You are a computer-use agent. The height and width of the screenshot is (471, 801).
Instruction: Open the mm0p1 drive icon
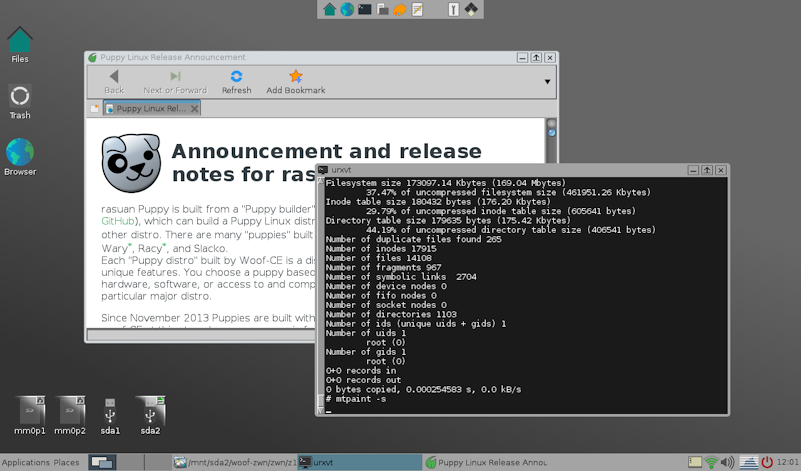tap(30, 416)
